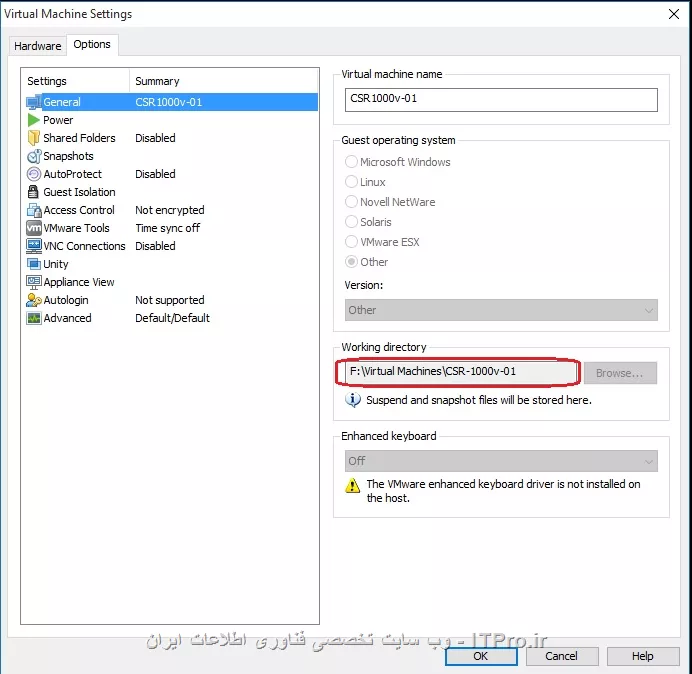Viewport: 692px width, 674px height.
Task: Click the Snapshots icon
Action: [x=34, y=156]
